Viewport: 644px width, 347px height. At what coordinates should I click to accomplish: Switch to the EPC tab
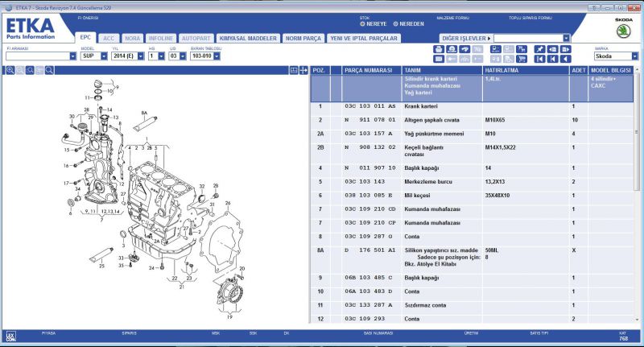(85, 37)
